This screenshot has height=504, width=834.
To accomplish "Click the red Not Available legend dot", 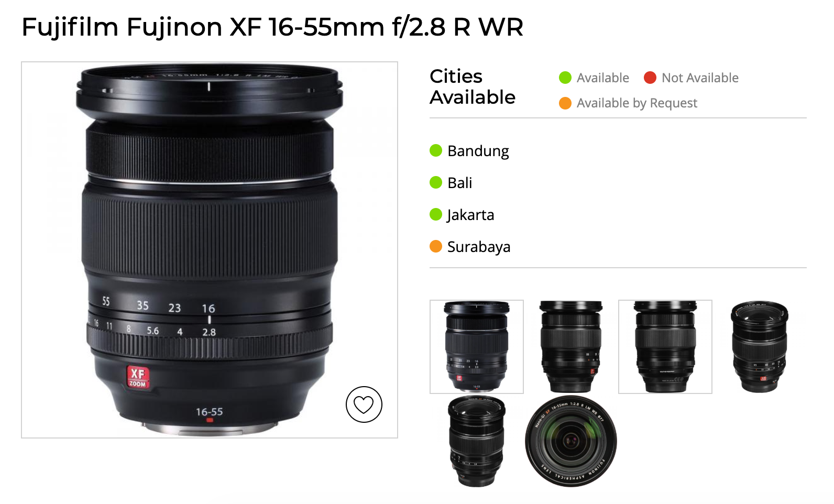I will [650, 78].
